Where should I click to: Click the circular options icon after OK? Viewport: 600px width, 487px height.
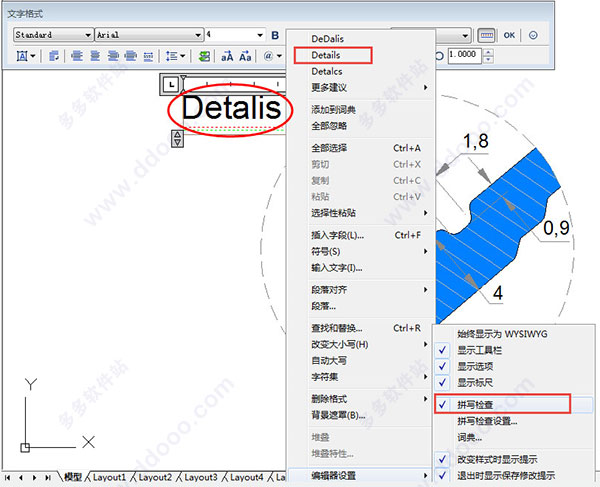click(533, 35)
